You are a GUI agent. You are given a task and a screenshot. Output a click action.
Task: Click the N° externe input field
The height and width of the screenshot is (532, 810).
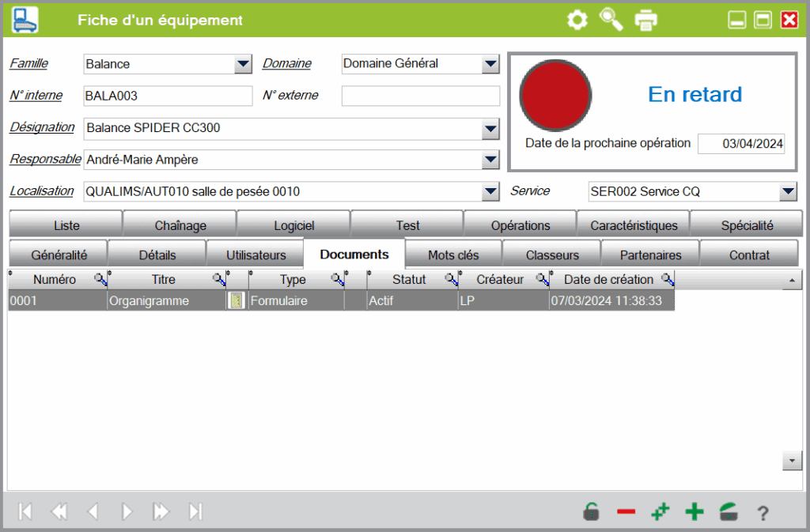(x=421, y=96)
